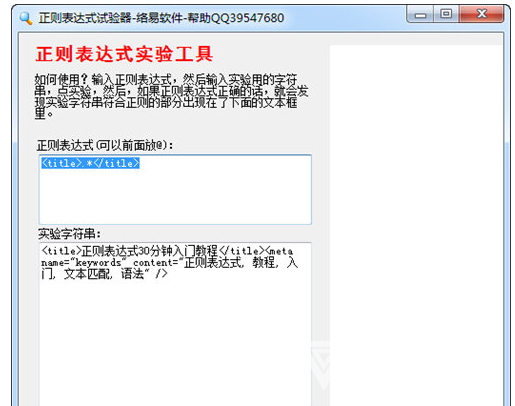Screen dimensions: 515x406
Task: Click the 如何使用 instruction paragraph
Action: tap(171, 96)
